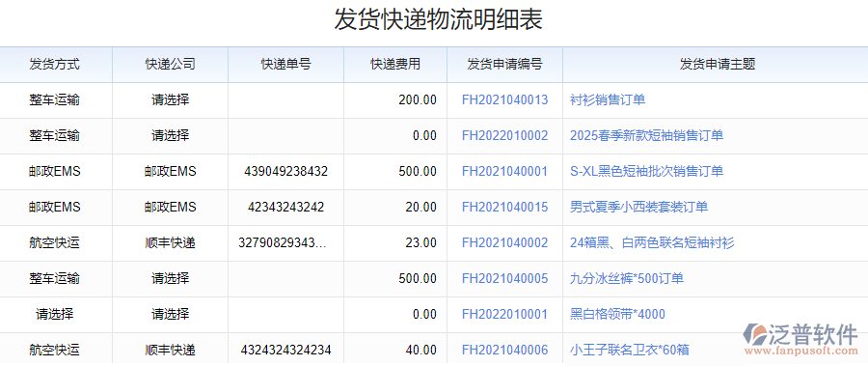This screenshot has height=366, width=868.
Task: Open shipping request link FH2021040006
Action: [x=504, y=350]
